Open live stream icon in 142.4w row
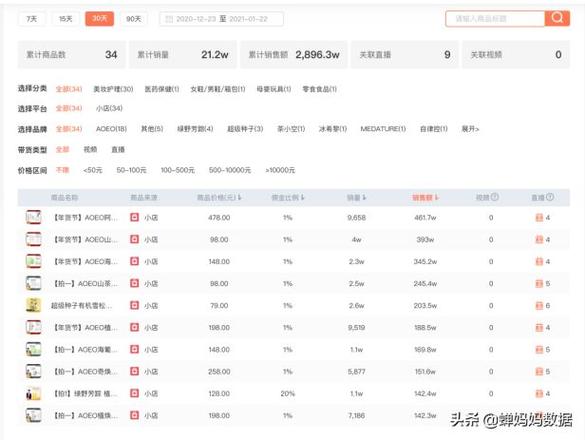 (x=539, y=394)
